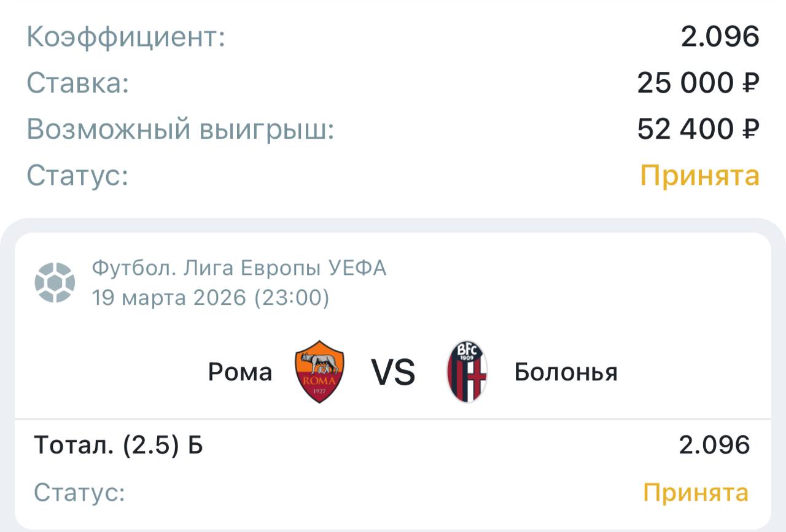Click the 2.096 odds in the event card

click(x=714, y=445)
